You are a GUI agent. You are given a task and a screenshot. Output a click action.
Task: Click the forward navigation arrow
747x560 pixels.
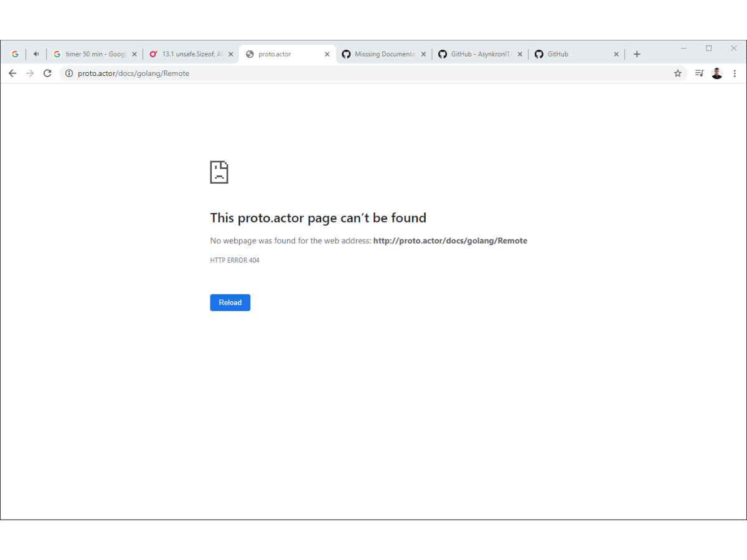coord(30,73)
